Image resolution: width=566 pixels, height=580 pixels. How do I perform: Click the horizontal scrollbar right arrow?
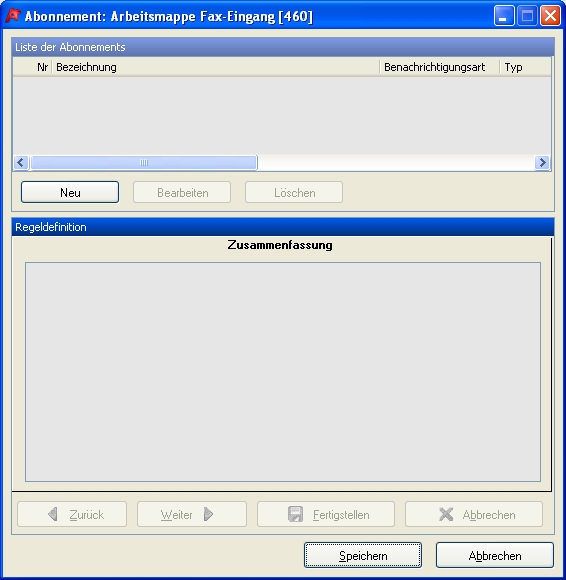(x=542, y=162)
